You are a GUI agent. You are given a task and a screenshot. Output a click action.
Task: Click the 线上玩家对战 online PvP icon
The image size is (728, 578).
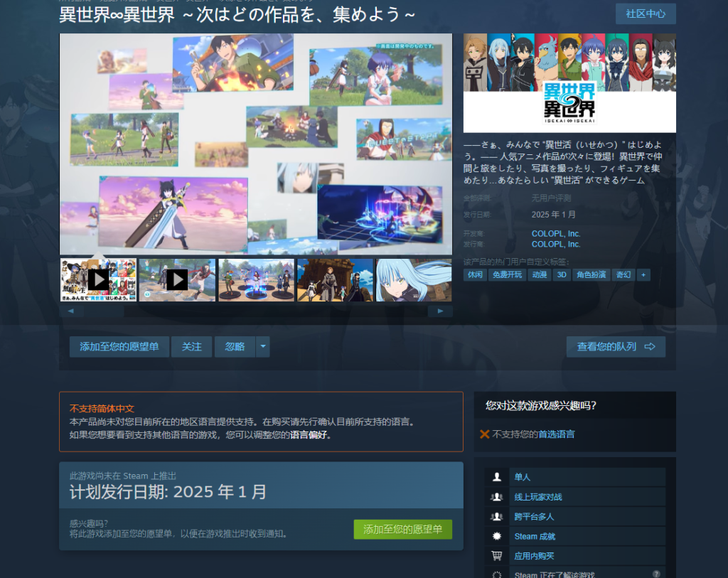(497, 497)
